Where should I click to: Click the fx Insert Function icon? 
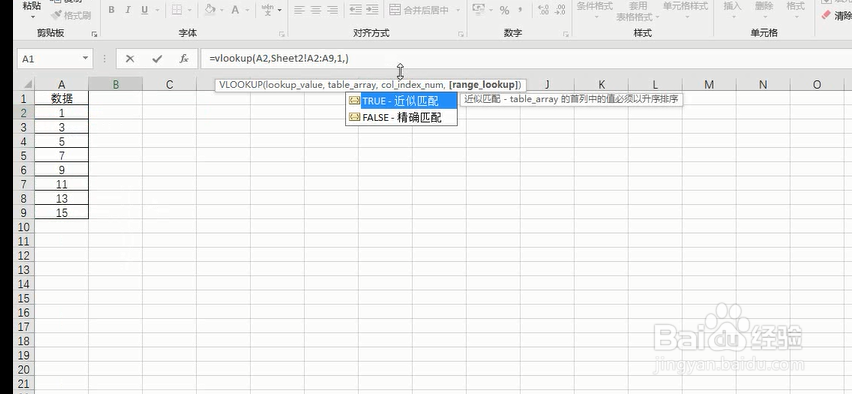coord(184,59)
